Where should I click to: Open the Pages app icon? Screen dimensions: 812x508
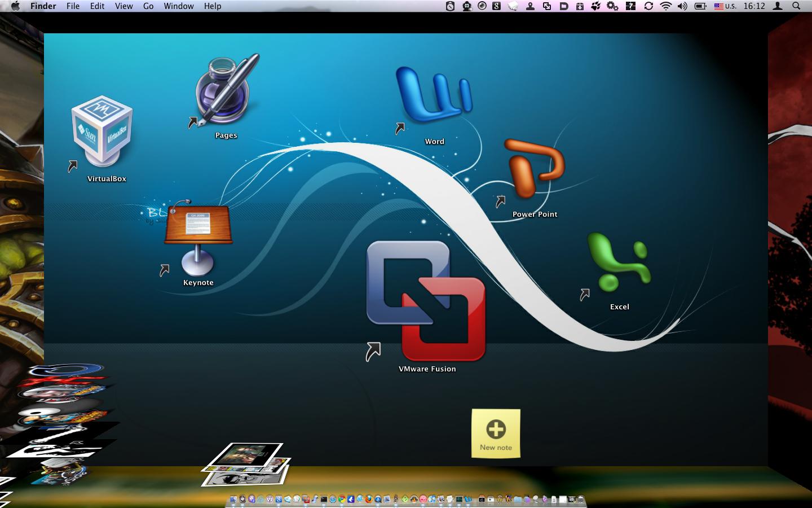coord(226,89)
